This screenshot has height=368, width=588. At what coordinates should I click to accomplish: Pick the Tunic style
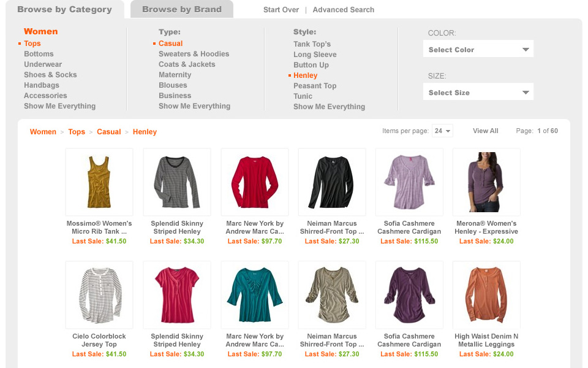pyautogui.click(x=303, y=96)
